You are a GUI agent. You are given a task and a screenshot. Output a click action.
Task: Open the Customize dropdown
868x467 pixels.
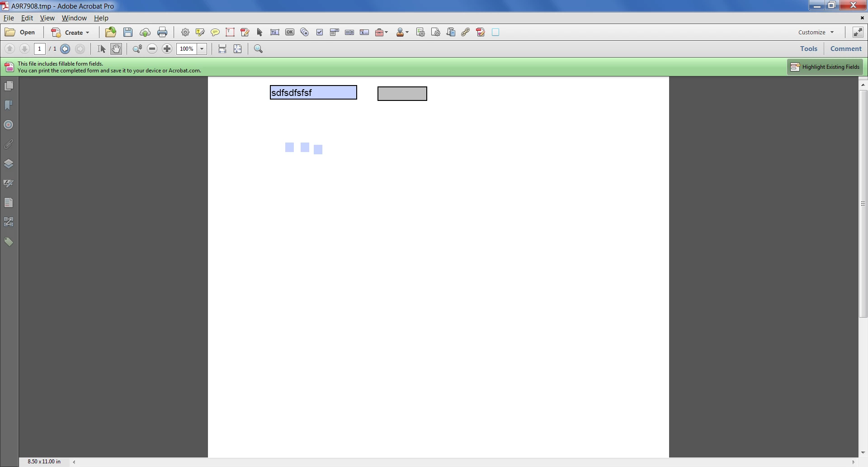tap(816, 32)
